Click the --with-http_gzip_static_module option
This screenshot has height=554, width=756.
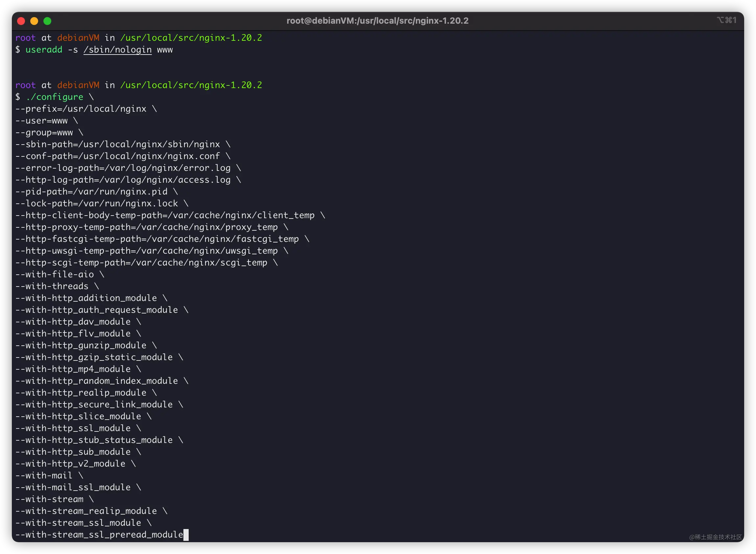[94, 357]
